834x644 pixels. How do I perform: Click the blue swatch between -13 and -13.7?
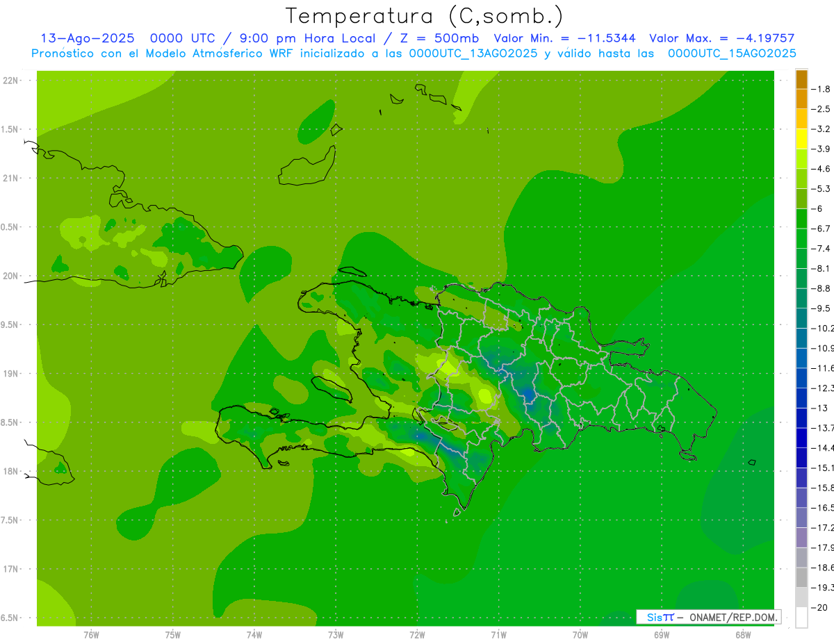[x=802, y=418]
